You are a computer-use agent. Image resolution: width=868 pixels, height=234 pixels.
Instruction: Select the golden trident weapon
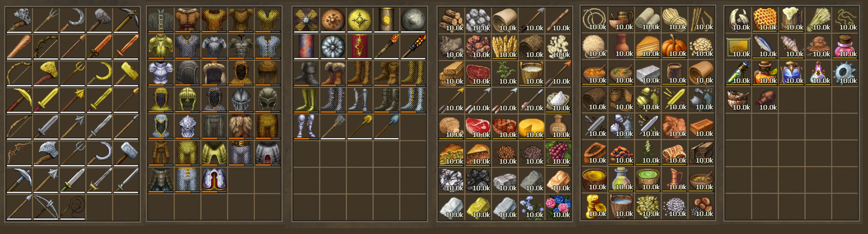[x=73, y=73]
